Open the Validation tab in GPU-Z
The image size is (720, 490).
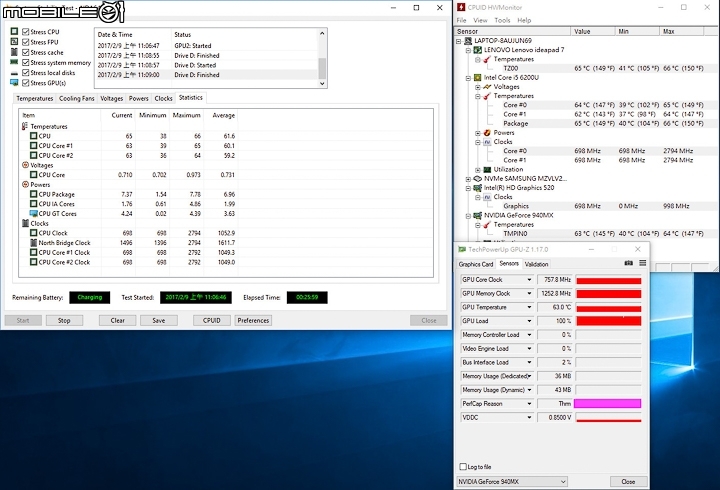[x=536, y=264]
